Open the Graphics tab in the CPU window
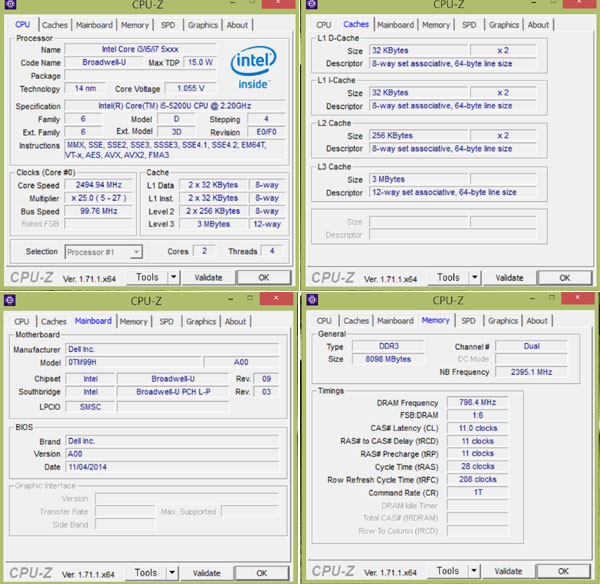Screen dimensions: 600x584 [x=202, y=25]
